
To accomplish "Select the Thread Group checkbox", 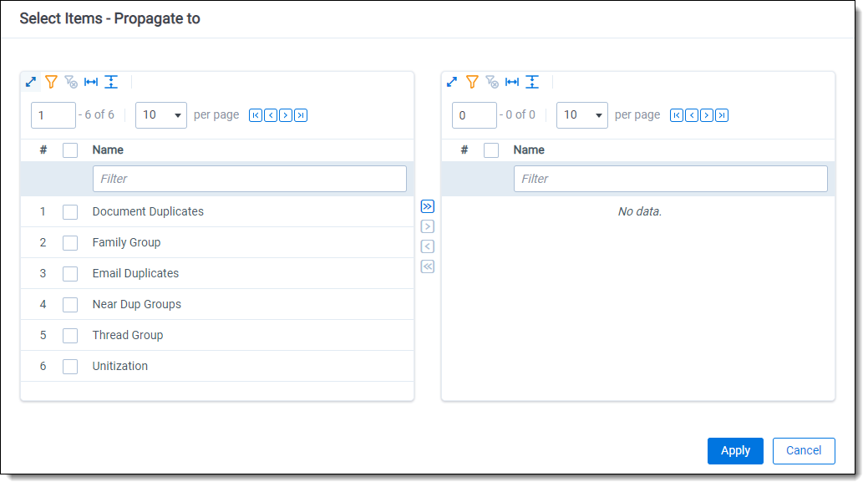I will tap(70, 336).
